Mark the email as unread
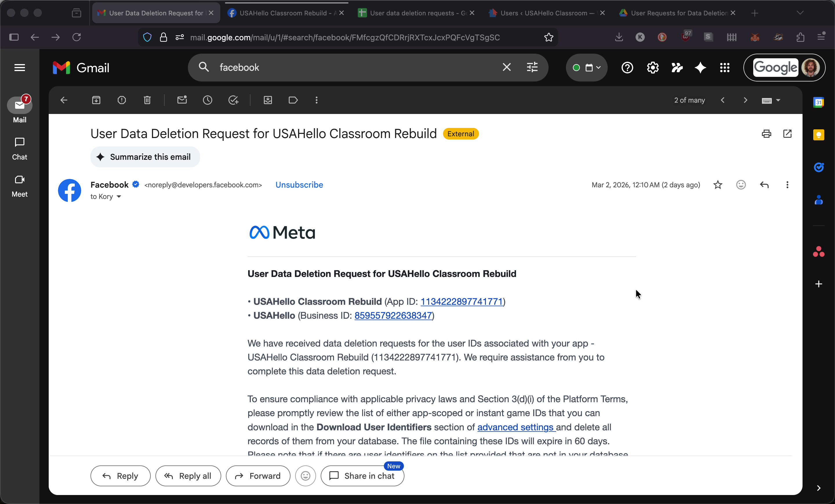The width and height of the screenshot is (835, 504). [x=182, y=100]
